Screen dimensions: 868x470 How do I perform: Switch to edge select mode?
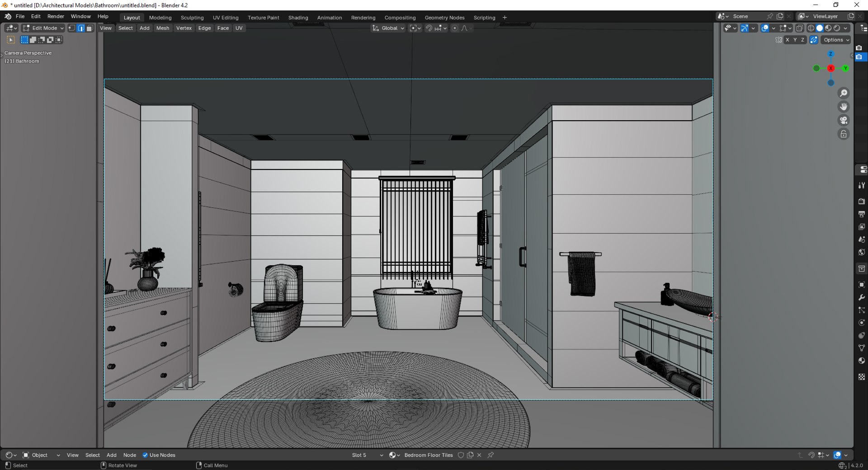coord(80,28)
